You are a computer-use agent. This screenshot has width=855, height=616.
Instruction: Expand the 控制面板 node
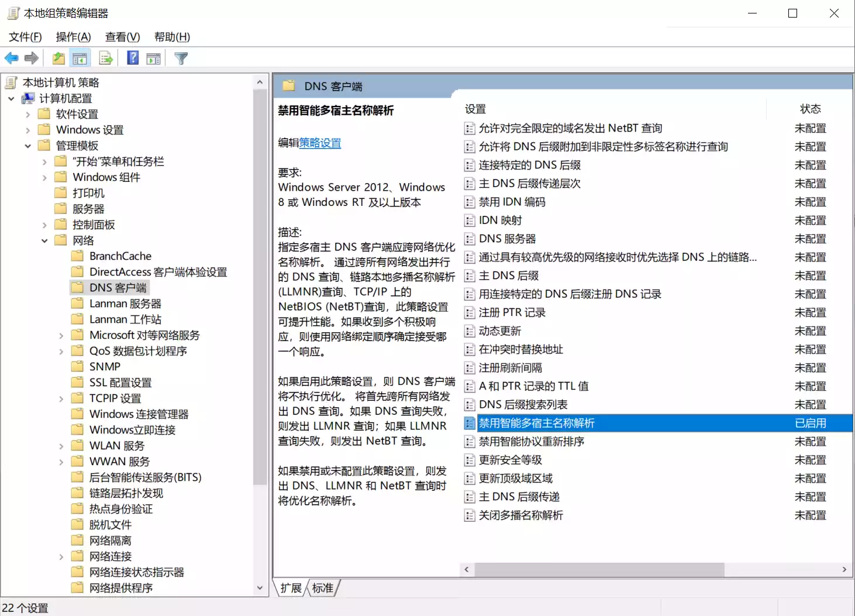(44, 225)
